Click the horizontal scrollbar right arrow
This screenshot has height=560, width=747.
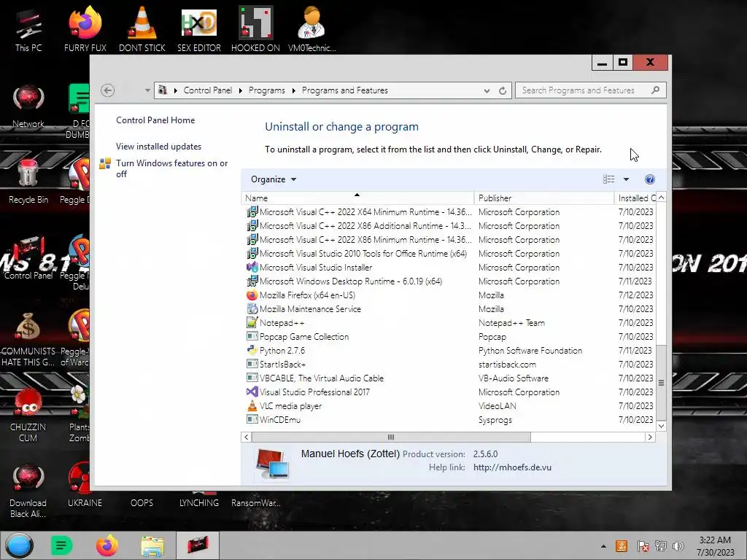[650, 437]
